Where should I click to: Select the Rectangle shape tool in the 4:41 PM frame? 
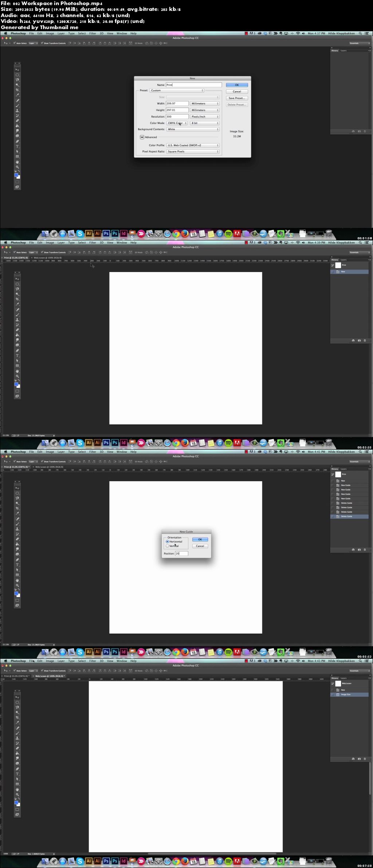click(17, 575)
